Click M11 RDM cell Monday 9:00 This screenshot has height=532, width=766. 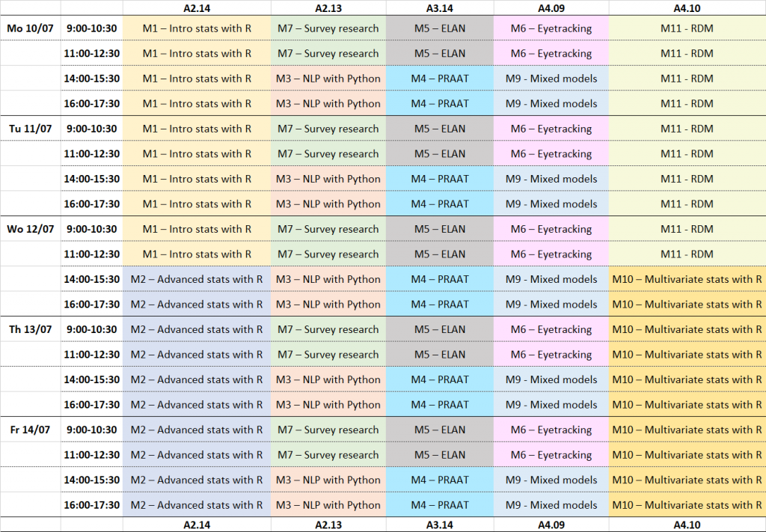click(687, 28)
